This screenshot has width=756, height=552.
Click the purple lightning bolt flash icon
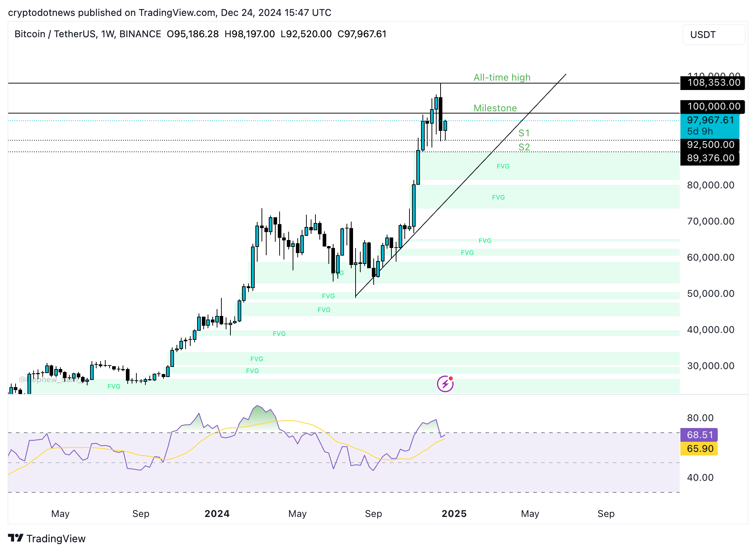445,384
